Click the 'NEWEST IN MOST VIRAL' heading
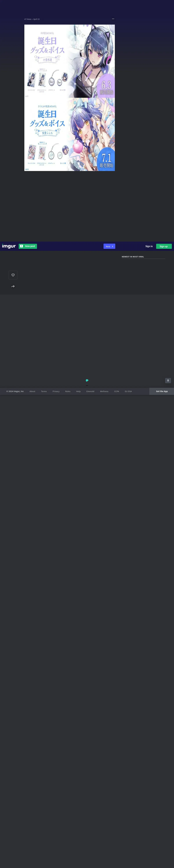The width and height of the screenshot is (174, 868). (133, 257)
